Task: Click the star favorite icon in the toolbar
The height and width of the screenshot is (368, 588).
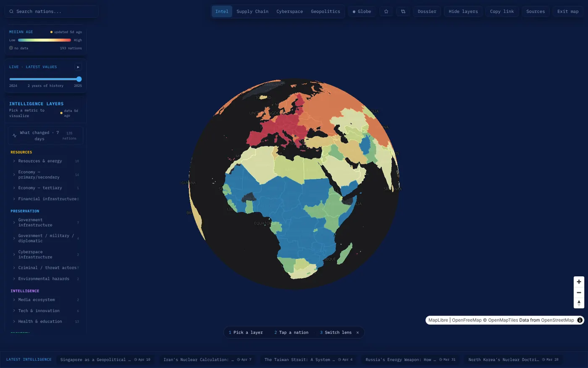Action: (386, 11)
